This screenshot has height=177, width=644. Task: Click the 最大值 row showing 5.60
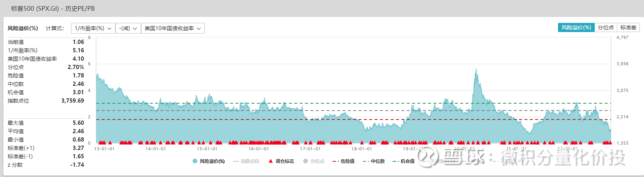tap(46, 123)
